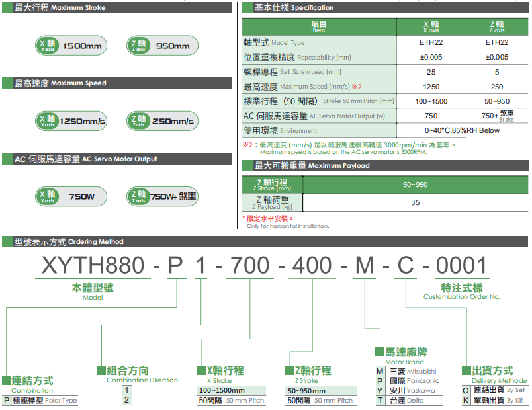Click green square beside Delivery Methode heading
The height and width of the screenshot is (410, 532).
point(466,370)
